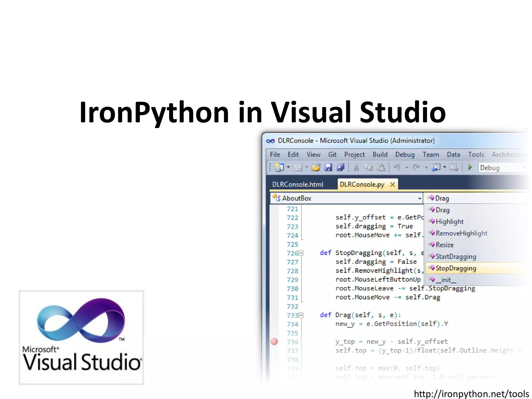Switch to the DLRConsole.html tab
The width and height of the screenshot is (532, 399).
tap(298, 184)
